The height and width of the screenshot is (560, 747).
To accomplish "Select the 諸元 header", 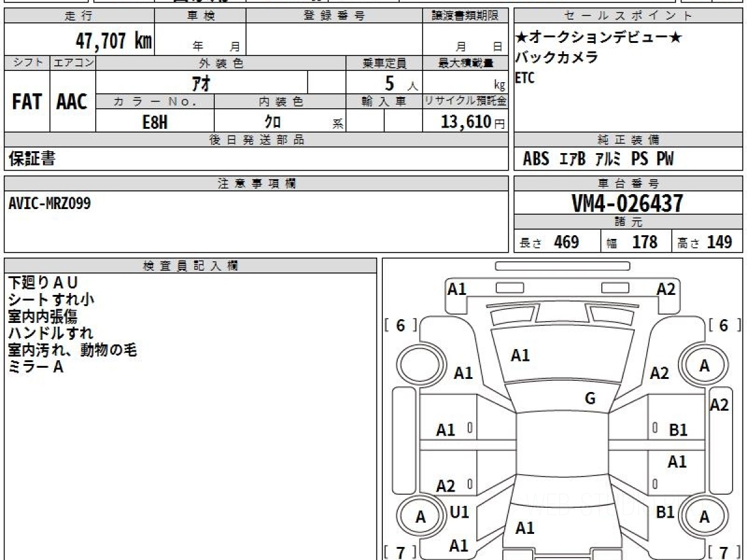I will (629, 222).
